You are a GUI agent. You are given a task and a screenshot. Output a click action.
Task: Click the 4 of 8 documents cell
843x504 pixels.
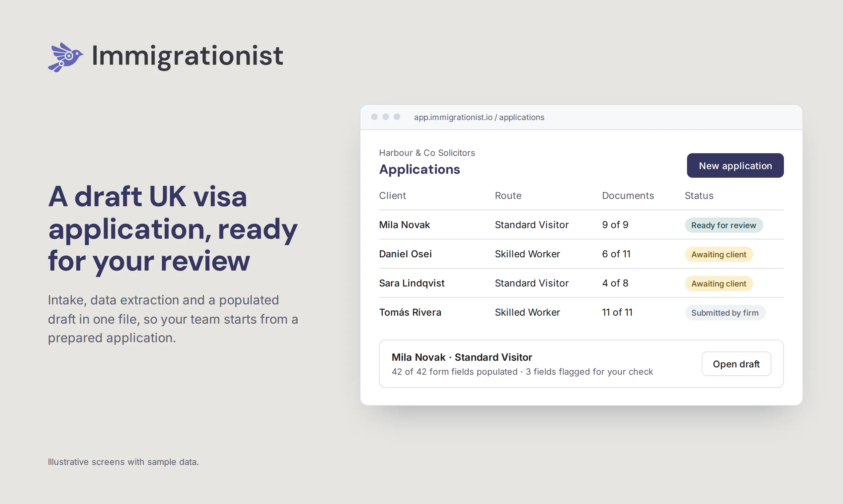pos(615,283)
